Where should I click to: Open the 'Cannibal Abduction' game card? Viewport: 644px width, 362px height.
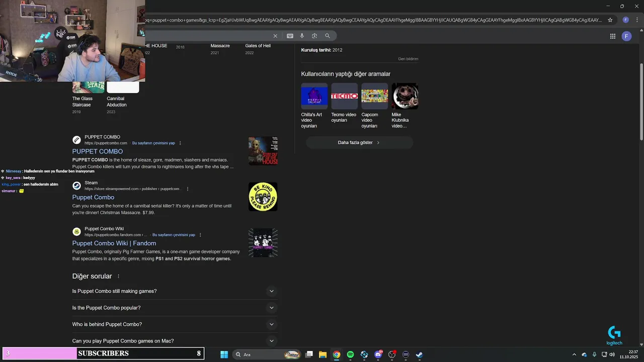[x=123, y=98]
